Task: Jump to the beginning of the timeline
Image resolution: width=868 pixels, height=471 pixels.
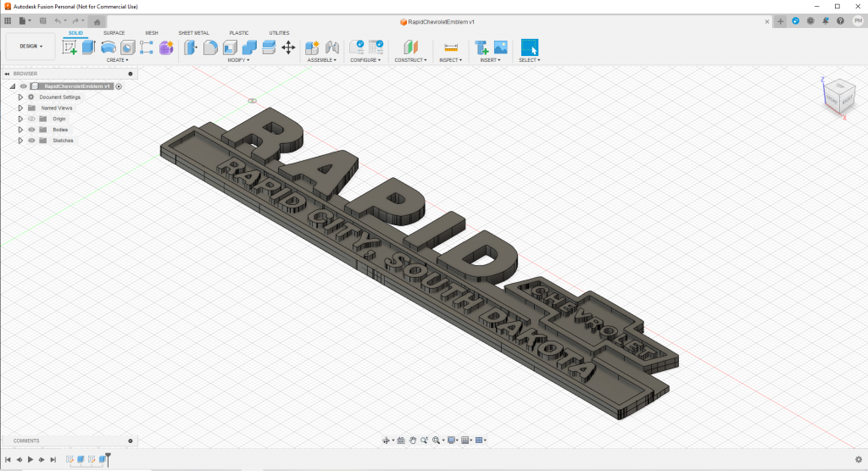Action: (x=8, y=459)
